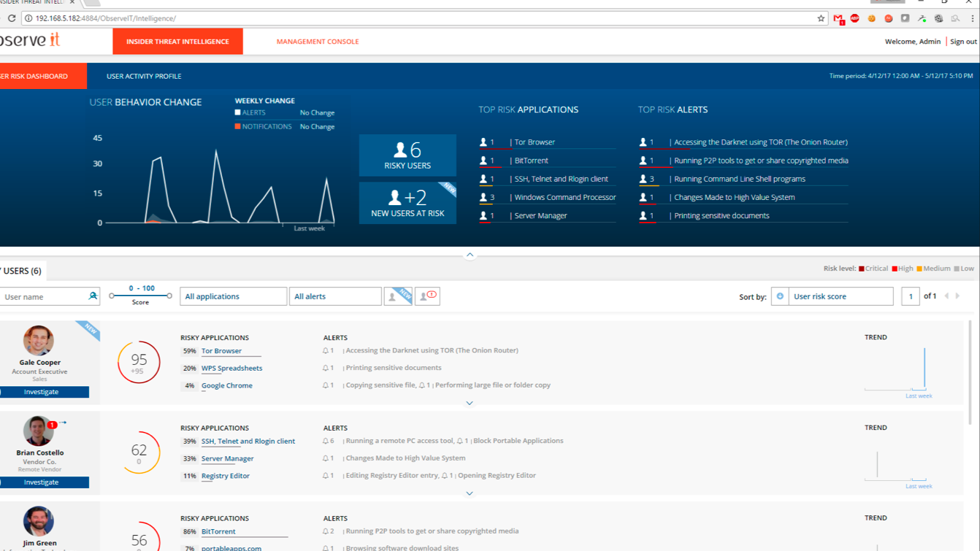Go to next page of users
980x551 pixels.
958,296
